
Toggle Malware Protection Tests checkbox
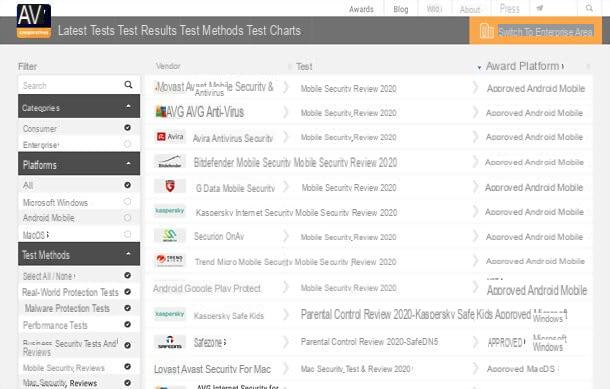(x=127, y=308)
